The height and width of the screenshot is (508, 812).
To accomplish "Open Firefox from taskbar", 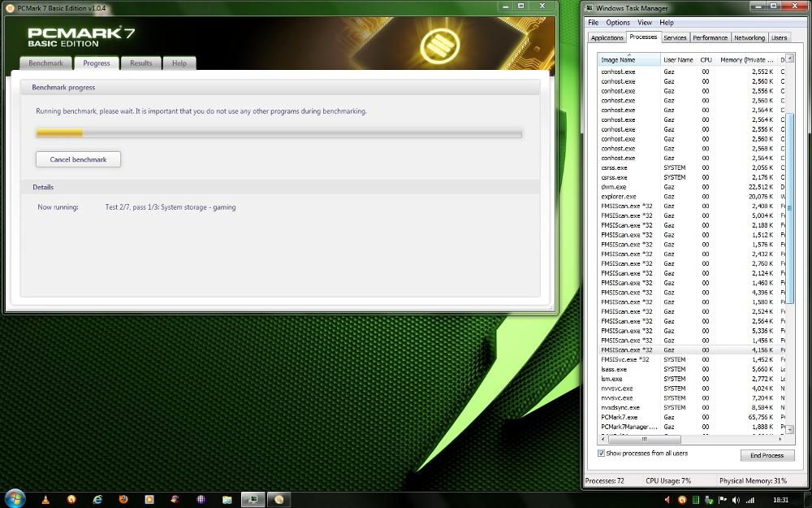I will [123, 499].
